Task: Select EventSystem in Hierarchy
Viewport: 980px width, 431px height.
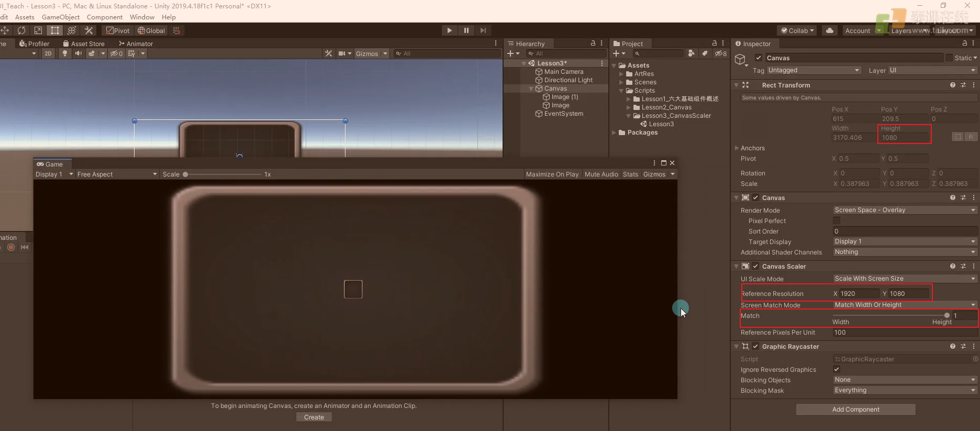Action: tap(563, 114)
